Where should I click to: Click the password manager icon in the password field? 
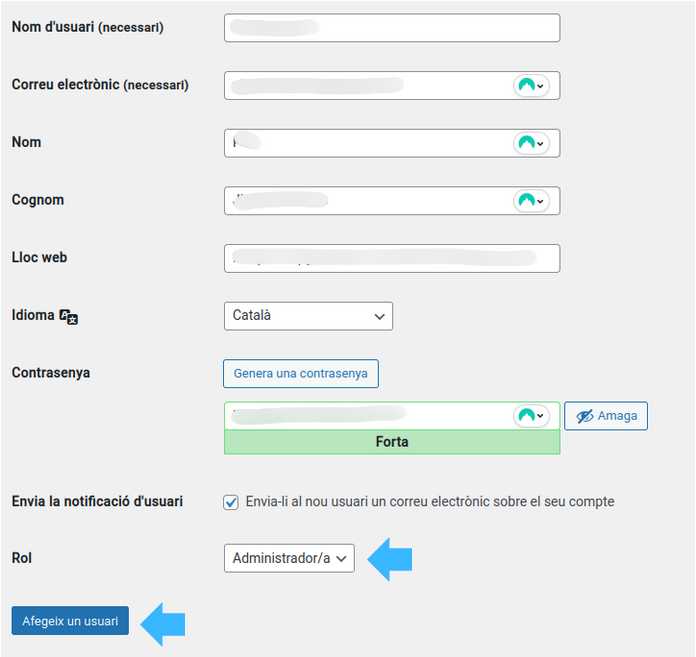click(530, 416)
